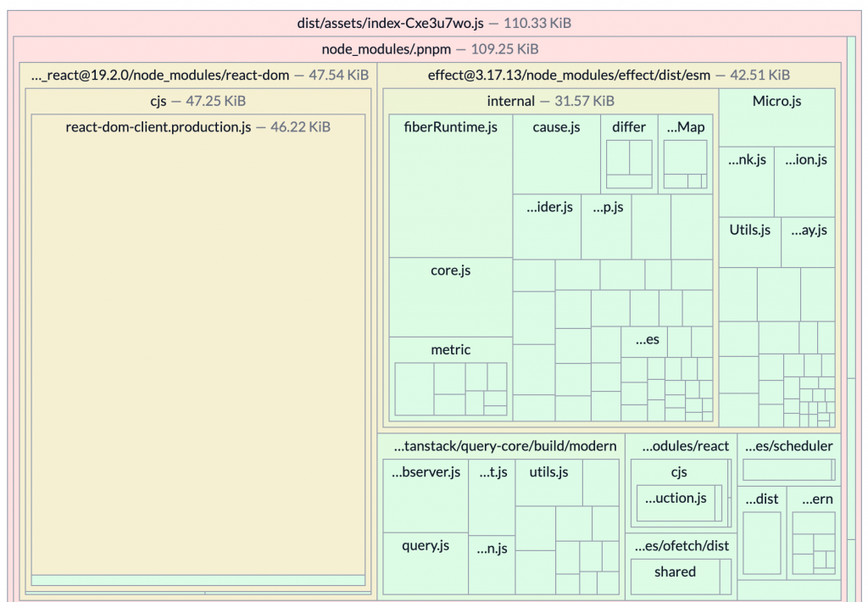Click the ...bserver.js module block
The image size is (868, 602).
click(426, 496)
